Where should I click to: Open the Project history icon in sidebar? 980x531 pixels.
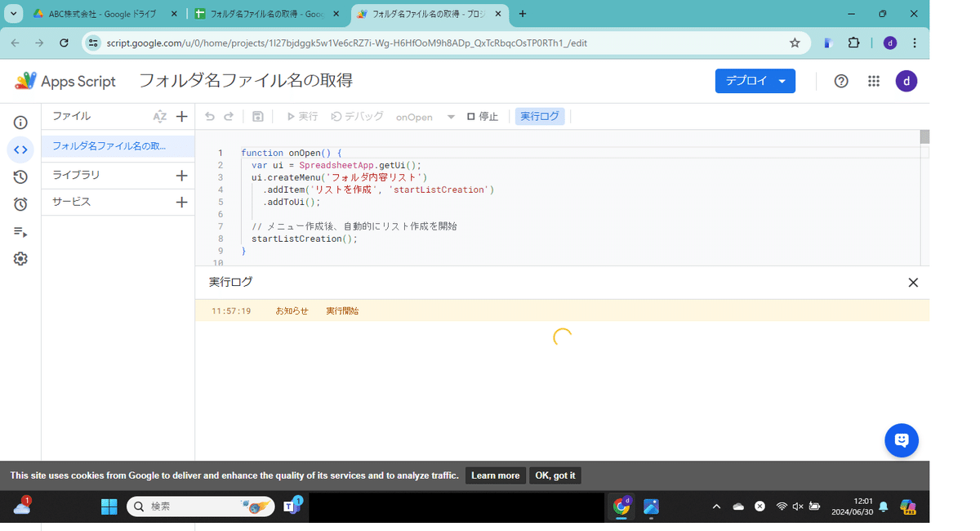pyautogui.click(x=20, y=176)
